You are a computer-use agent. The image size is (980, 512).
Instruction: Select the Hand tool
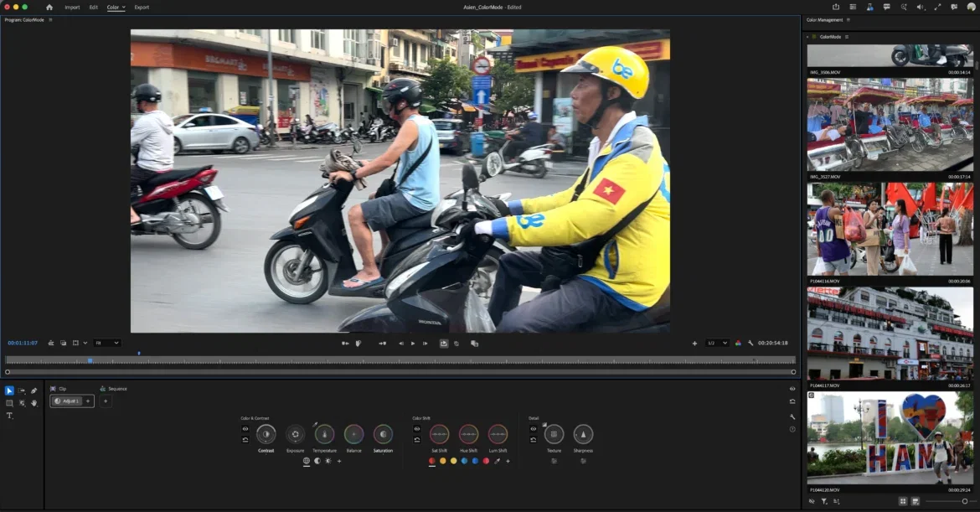(x=34, y=403)
